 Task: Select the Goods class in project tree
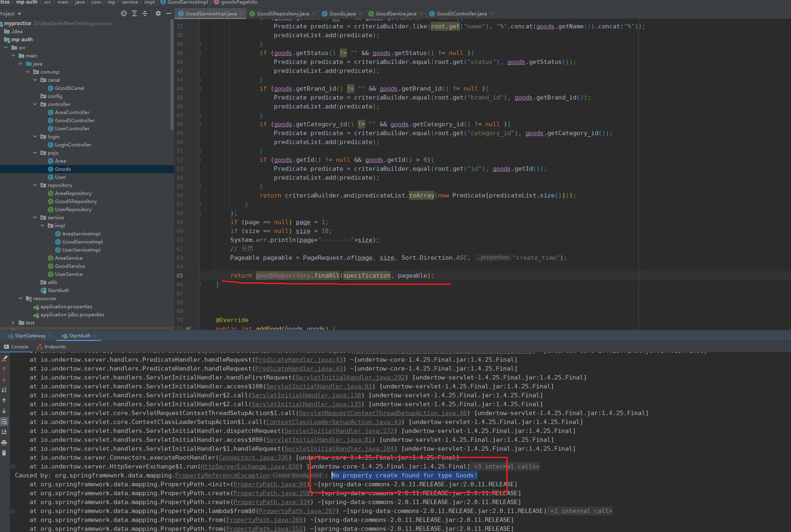tap(63, 169)
